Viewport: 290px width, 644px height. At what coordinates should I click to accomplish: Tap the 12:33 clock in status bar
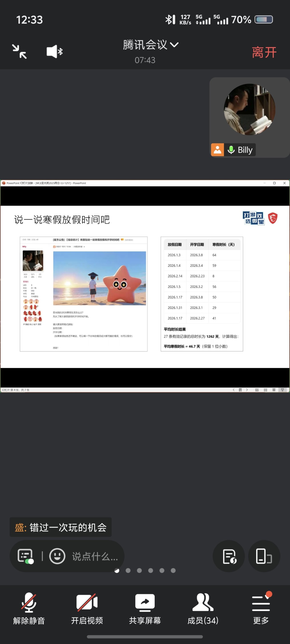tap(29, 20)
